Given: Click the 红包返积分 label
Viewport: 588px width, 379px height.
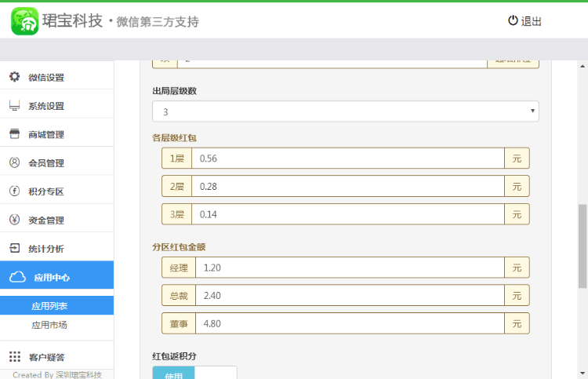Looking at the screenshot, I should click(174, 356).
